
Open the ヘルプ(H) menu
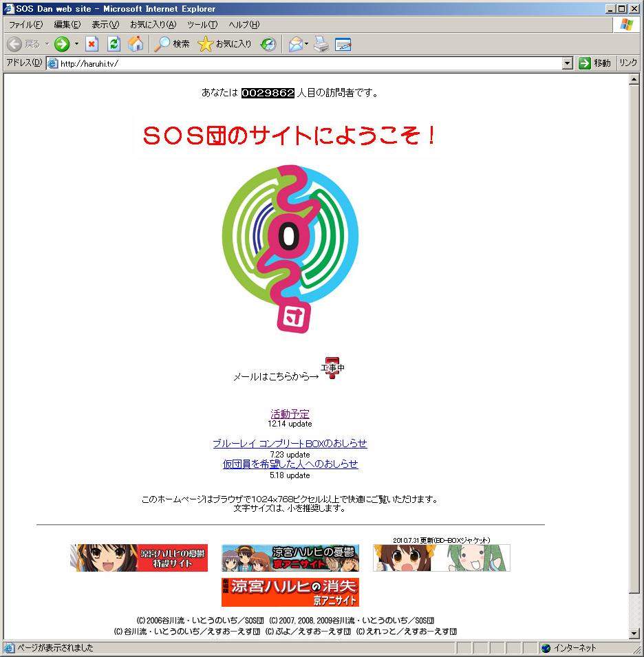[244, 25]
